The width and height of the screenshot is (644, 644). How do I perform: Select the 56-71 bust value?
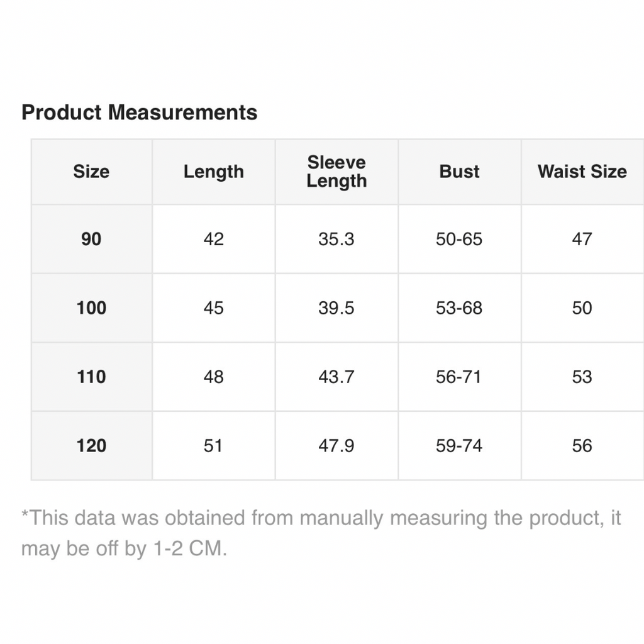click(x=459, y=377)
